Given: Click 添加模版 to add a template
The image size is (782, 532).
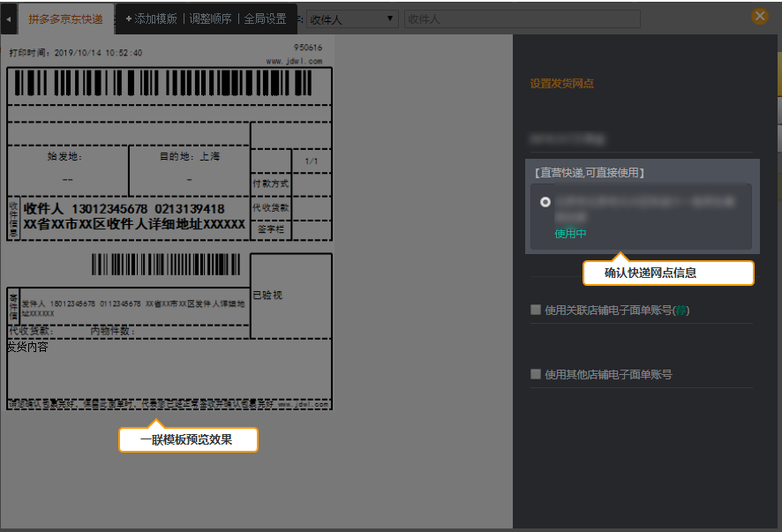Looking at the screenshot, I should pyautogui.click(x=151, y=19).
